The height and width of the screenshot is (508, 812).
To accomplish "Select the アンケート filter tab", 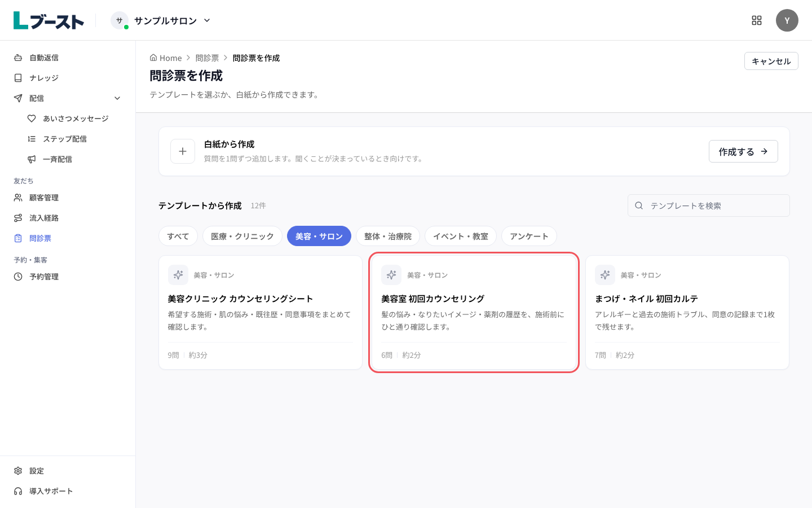I will [x=529, y=236].
